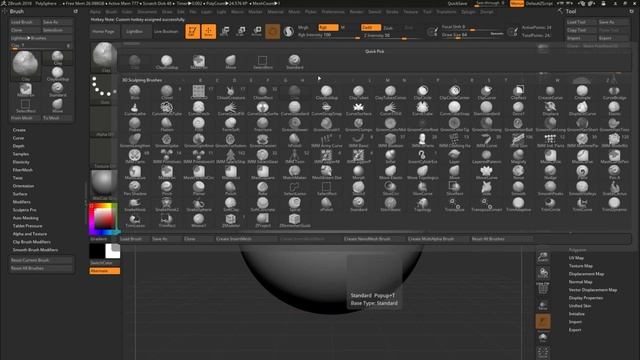Screen dimensions: 640x360
Task: Pick the ClayTubes brush
Action: tap(358, 92)
